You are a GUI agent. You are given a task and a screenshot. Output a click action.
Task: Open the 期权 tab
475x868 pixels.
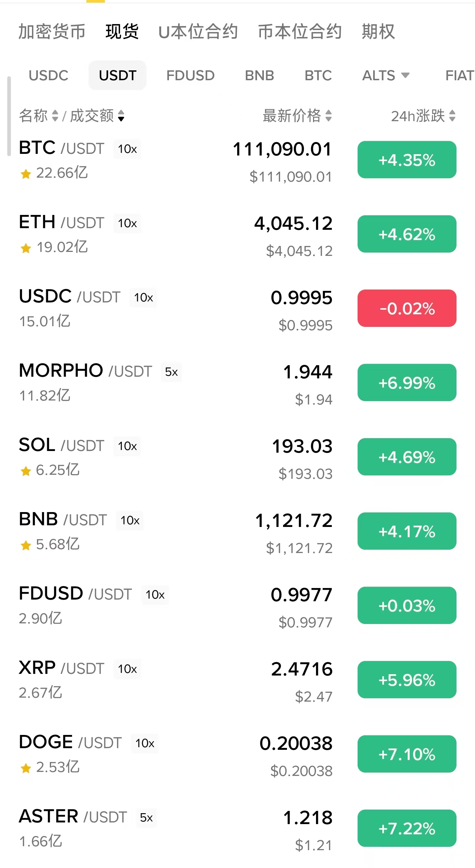tap(378, 32)
